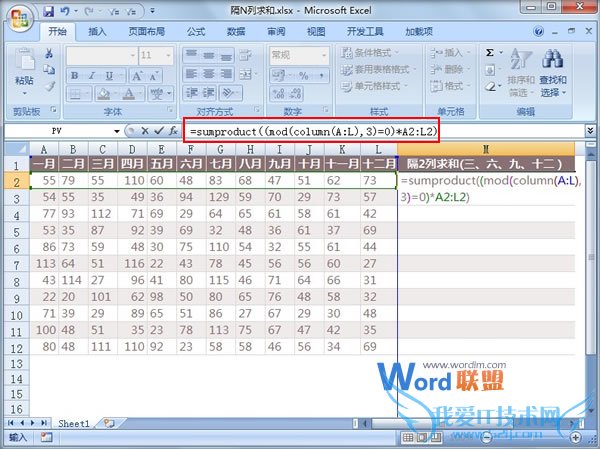Open 查找和选择 find and select

[x=553, y=73]
